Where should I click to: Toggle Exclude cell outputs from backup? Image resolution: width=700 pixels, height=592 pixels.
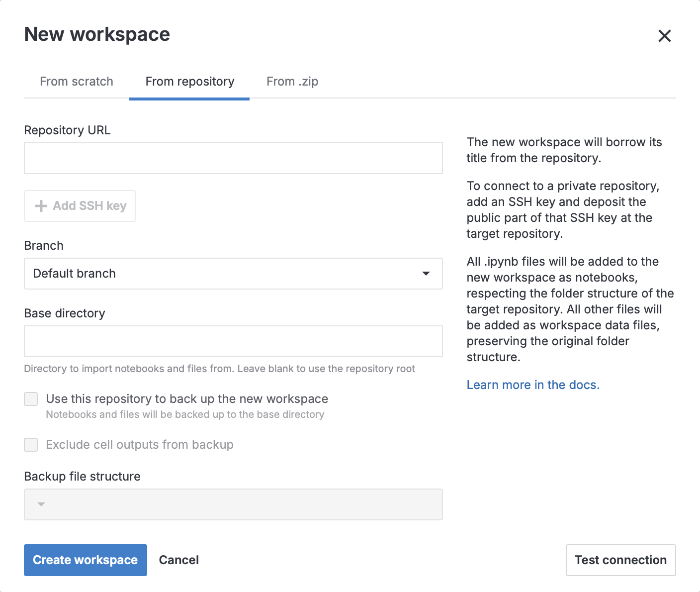[30, 444]
